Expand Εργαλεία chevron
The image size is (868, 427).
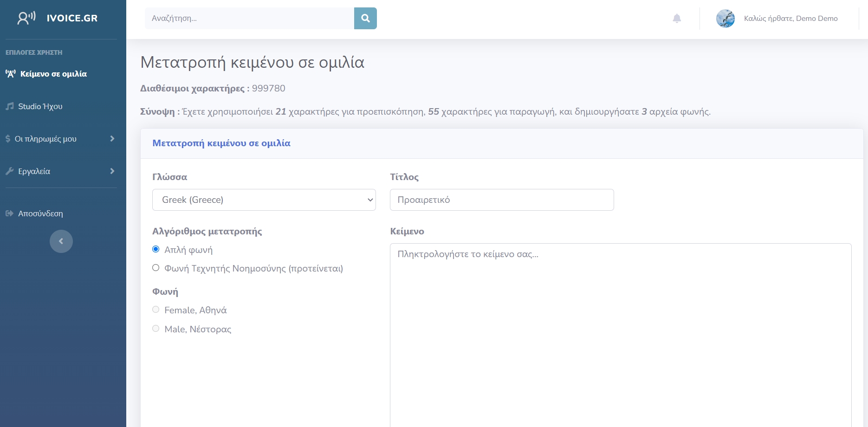click(112, 171)
